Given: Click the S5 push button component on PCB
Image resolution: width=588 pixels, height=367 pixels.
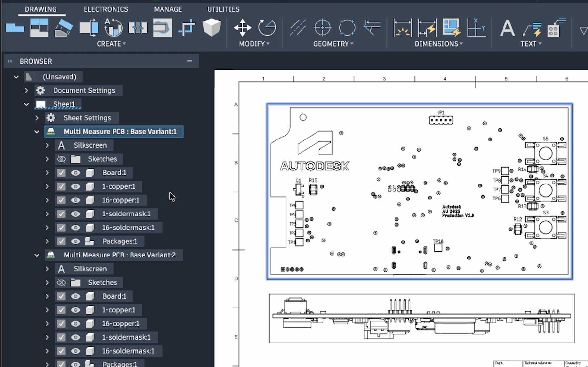Looking at the screenshot, I should click(546, 153).
